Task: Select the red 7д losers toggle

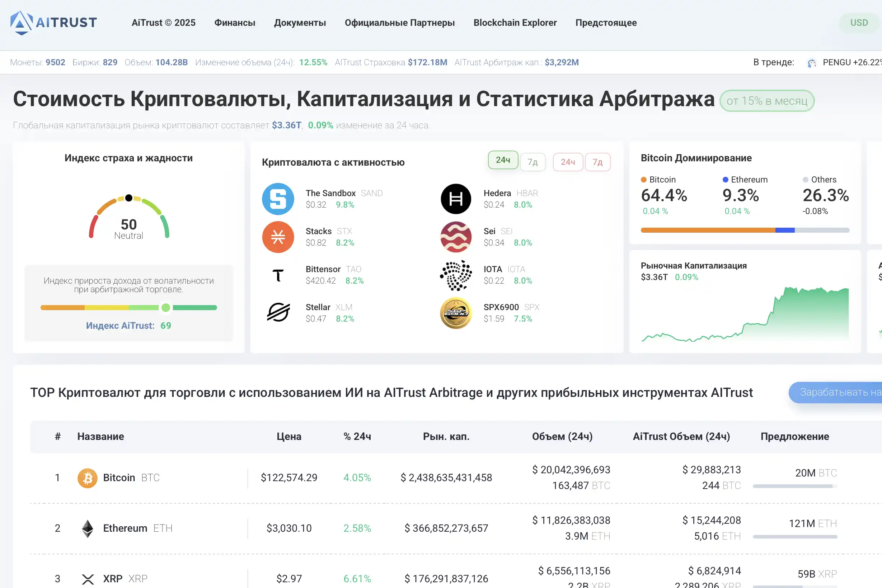Action: click(x=597, y=162)
